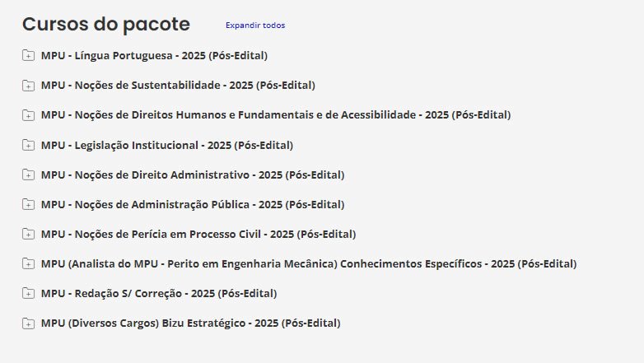The width and height of the screenshot is (644, 363).
Task: Select Bizu Estratégico Diversos Cargos course title
Action: tap(190, 323)
